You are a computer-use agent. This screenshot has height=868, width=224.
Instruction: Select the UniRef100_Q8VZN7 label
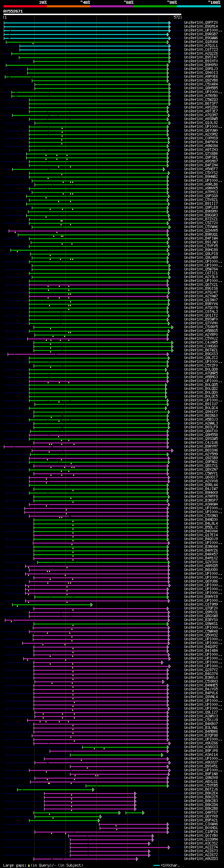click(x=201, y=470)
